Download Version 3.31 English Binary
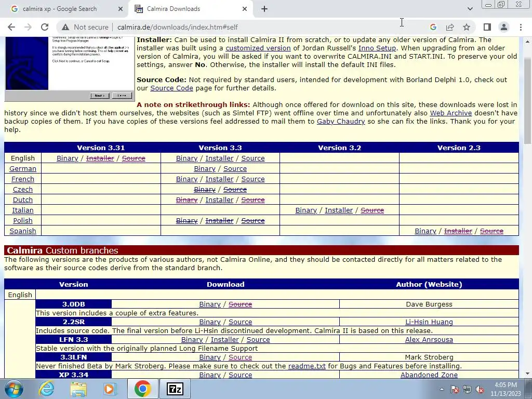532x399 pixels. coord(67,158)
